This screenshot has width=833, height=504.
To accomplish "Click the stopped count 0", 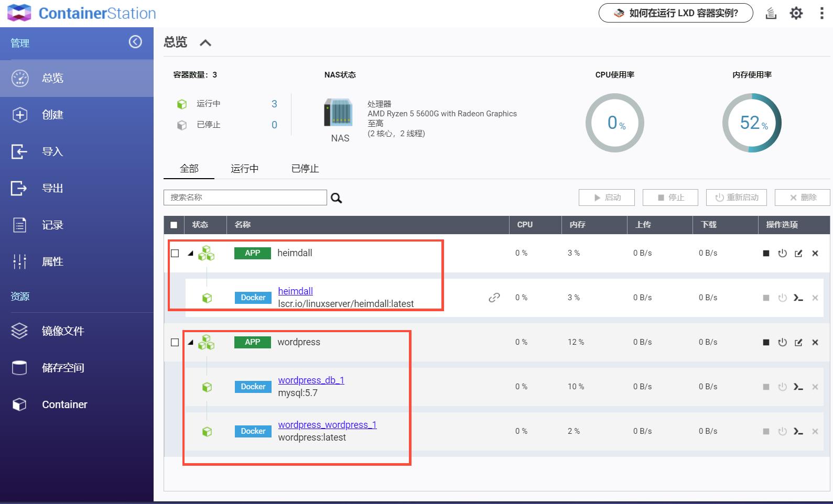I will coord(274,125).
